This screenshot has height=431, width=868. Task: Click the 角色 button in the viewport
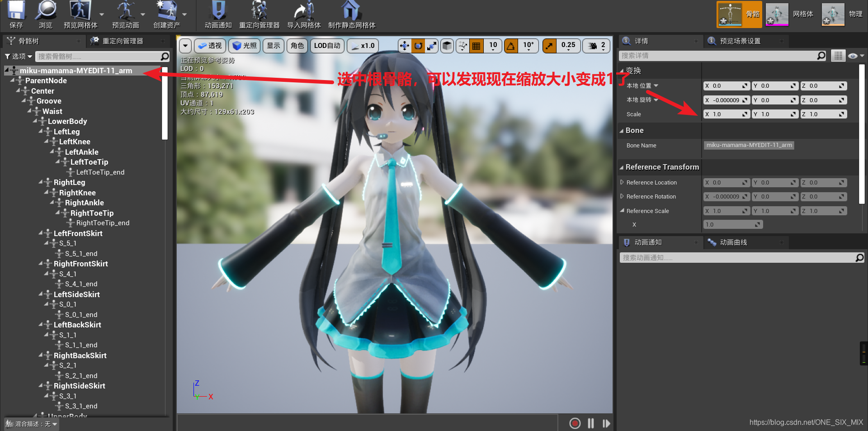tap(297, 45)
